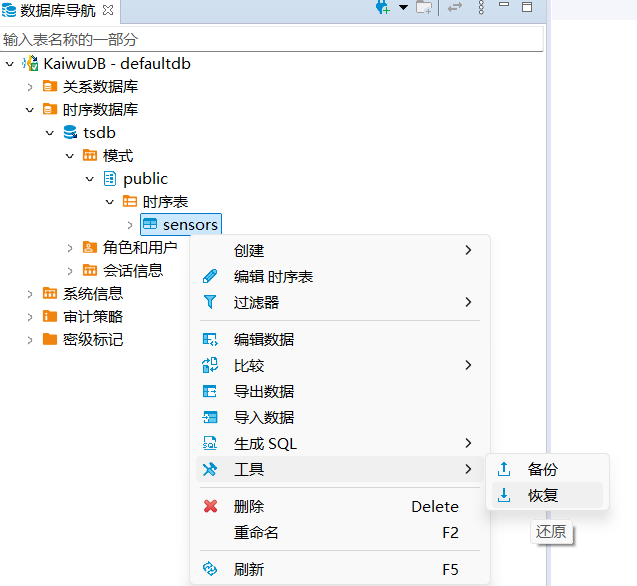Click the new connection plug icon
Image resolution: width=637 pixels, height=586 pixels.
(x=382, y=8)
